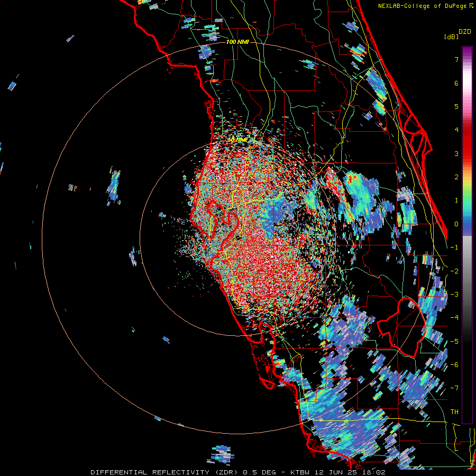The width and height of the screenshot is (476, 476).
Task: Click the 7 value on the color scale
Action: 456,59
